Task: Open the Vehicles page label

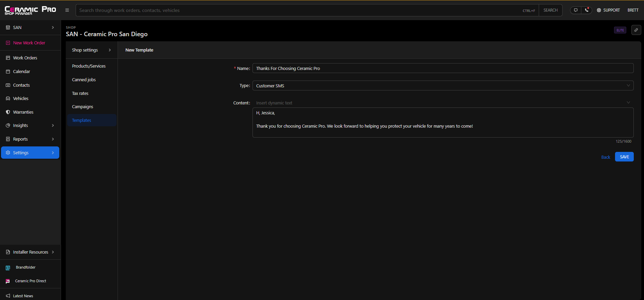Action: point(21,99)
